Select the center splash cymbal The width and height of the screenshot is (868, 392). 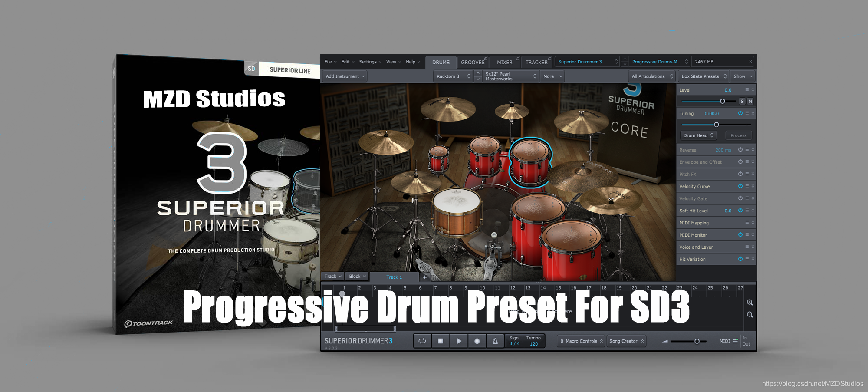click(512, 111)
